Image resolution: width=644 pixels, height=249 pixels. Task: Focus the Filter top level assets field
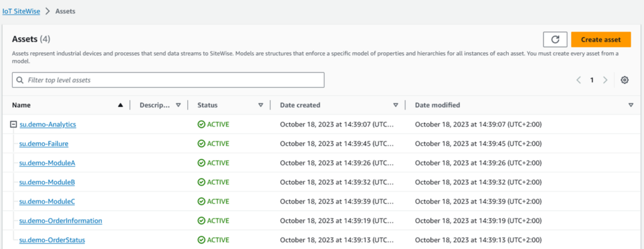pyautogui.click(x=169, y=80)
